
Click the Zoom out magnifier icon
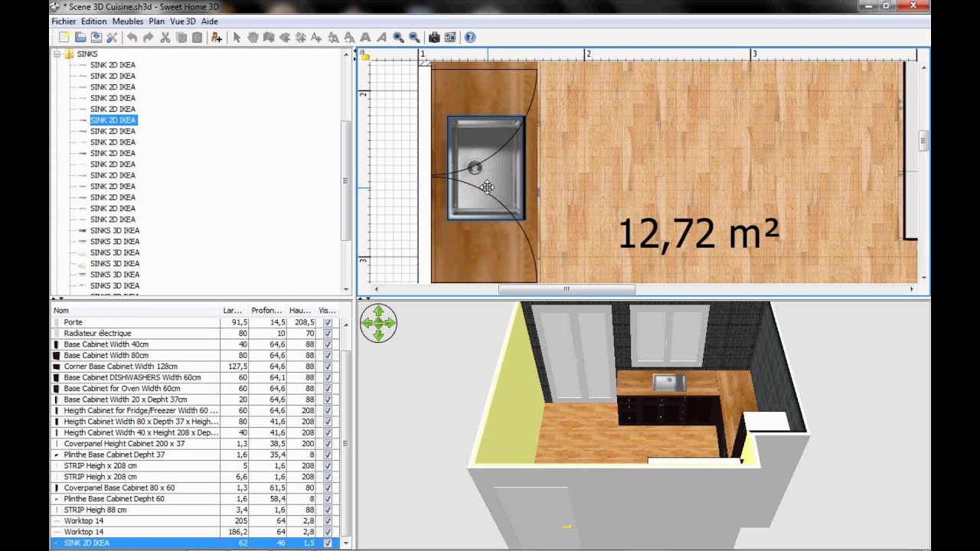click(x=414, y=37)
